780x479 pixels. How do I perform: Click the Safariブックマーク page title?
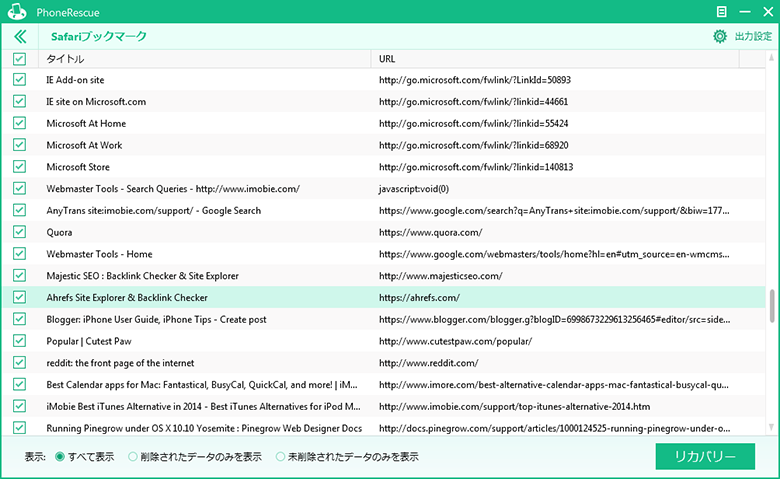click(98, 36)
